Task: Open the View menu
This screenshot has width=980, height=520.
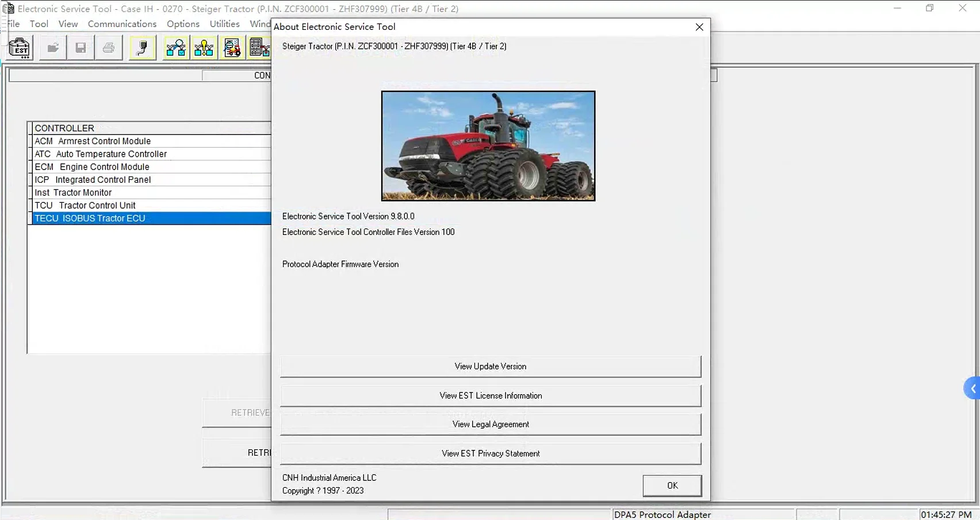Action: (68, 24)
